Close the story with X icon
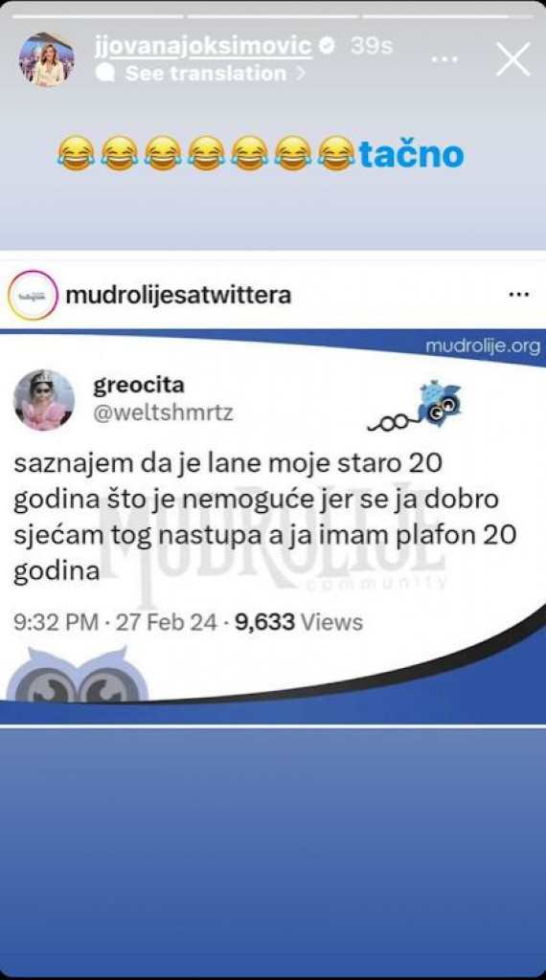Viewport: 546px width, 980px height. (x=512, y=60)
